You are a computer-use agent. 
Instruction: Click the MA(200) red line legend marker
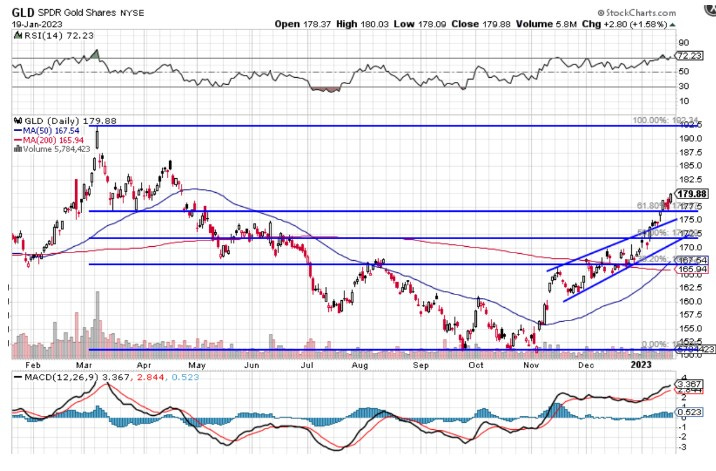point(17,139)
